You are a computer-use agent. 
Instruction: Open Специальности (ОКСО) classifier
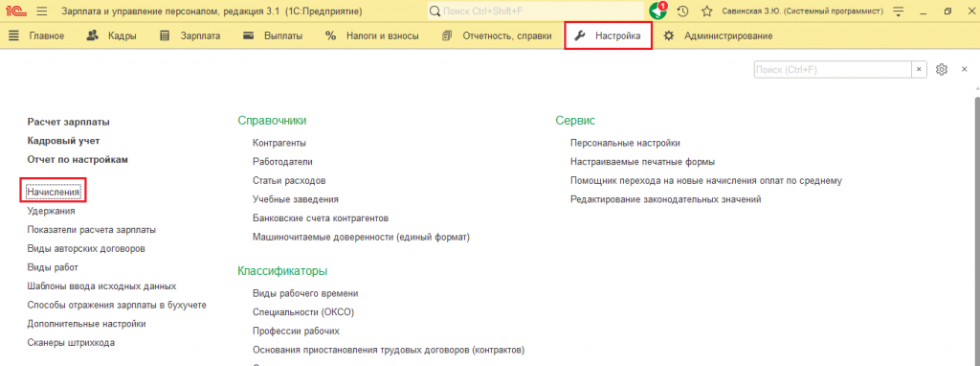pos(302,311)
